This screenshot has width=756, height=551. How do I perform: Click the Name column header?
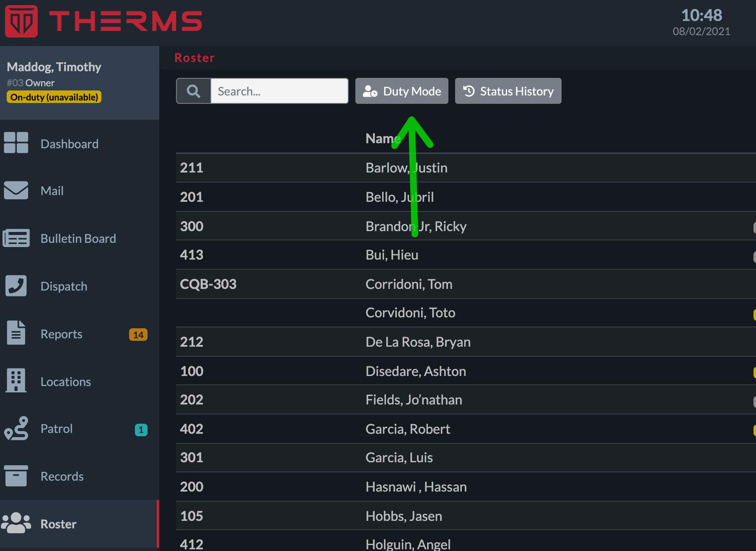coord(381,139)
